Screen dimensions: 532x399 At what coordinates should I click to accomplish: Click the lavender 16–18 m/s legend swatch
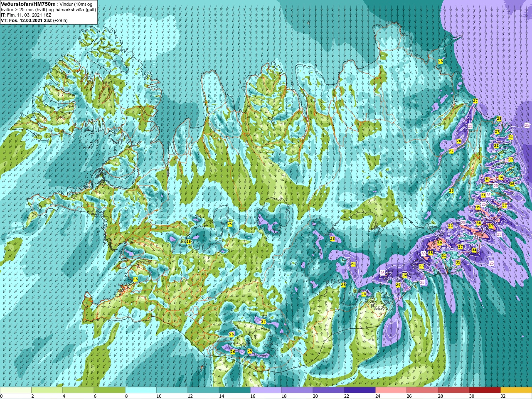266,390
